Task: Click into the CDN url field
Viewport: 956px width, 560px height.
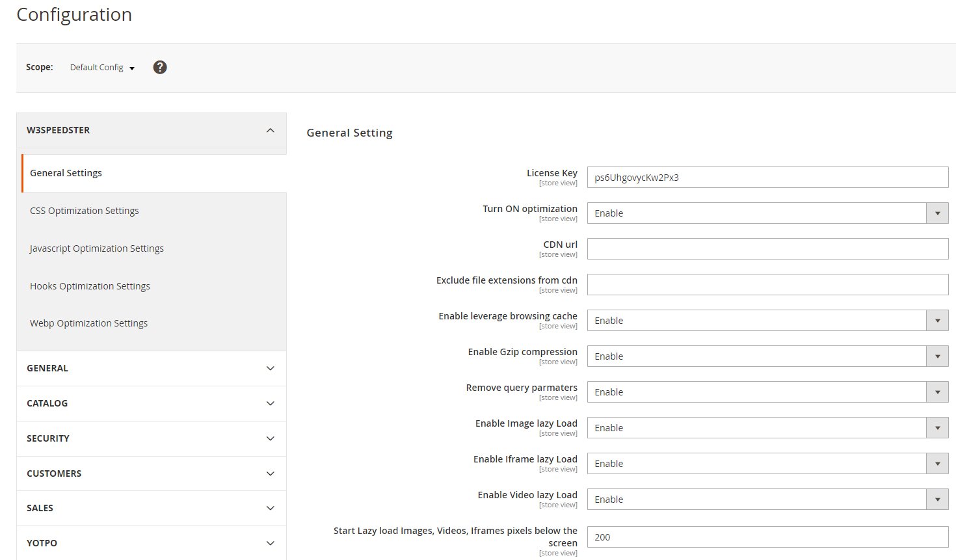Action: (767, 249)
